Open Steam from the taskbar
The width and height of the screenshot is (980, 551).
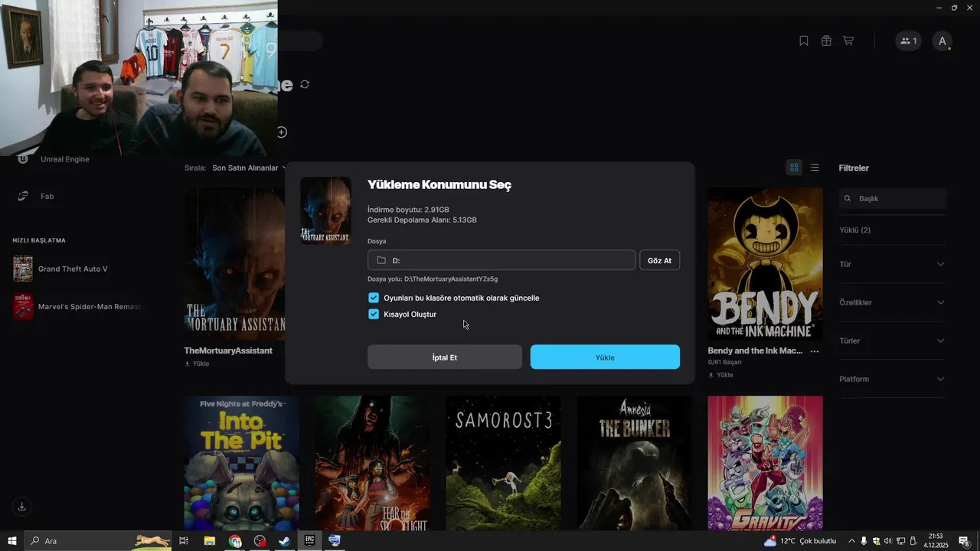(284, 541)
